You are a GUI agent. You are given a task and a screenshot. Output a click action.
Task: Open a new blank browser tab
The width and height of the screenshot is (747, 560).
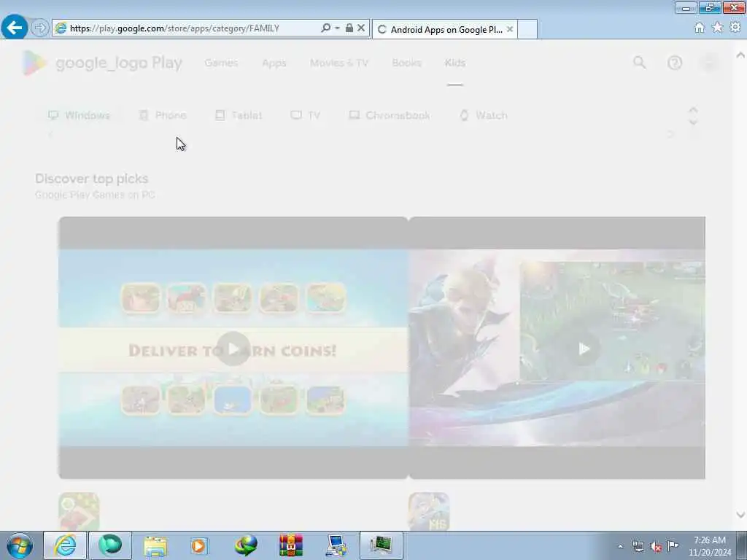pos(527,29)
